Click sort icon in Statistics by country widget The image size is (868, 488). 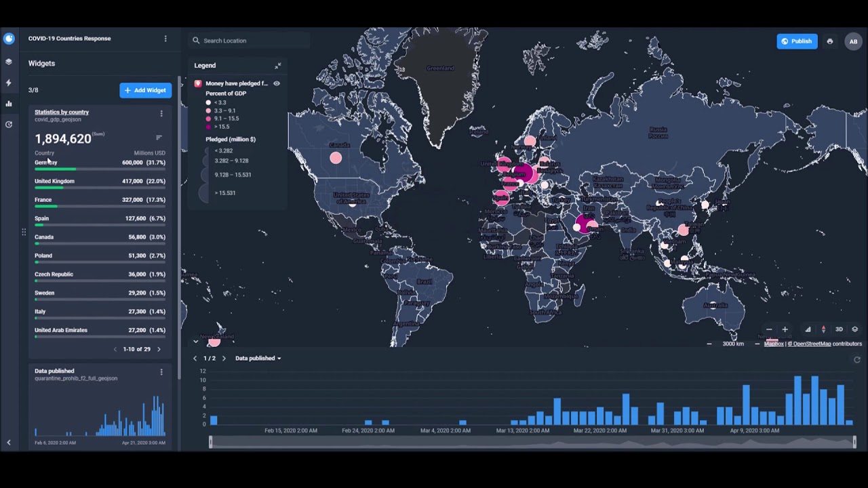coord(159,138)
